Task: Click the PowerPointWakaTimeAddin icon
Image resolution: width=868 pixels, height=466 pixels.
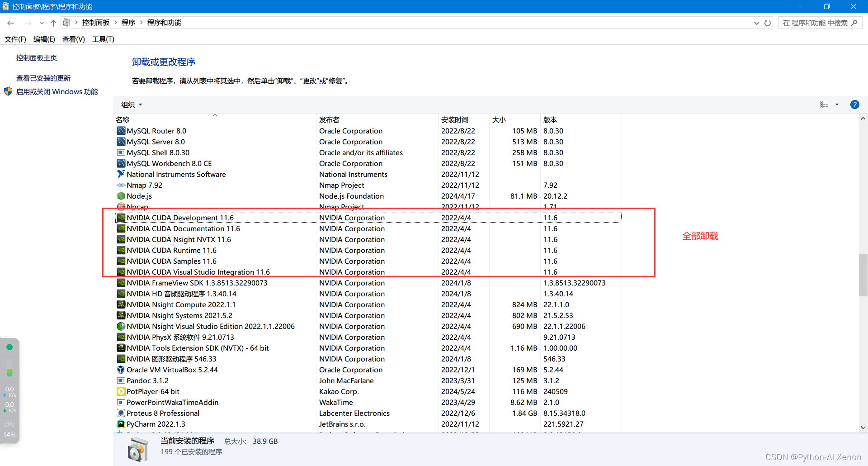Action: click(x=121, y=402)
